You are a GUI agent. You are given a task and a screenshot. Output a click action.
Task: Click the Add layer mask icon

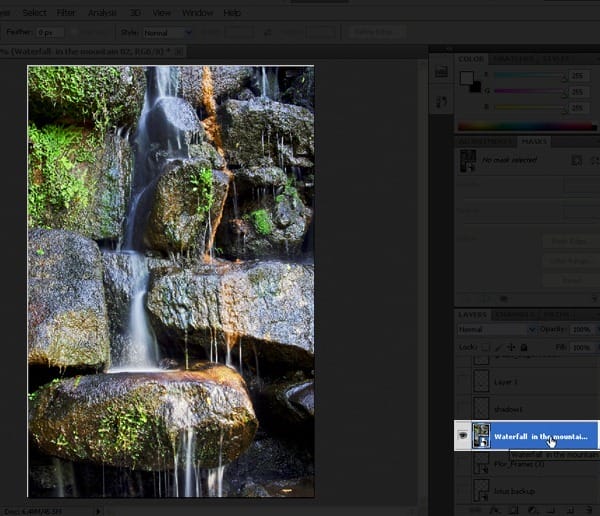coord(513,510)
